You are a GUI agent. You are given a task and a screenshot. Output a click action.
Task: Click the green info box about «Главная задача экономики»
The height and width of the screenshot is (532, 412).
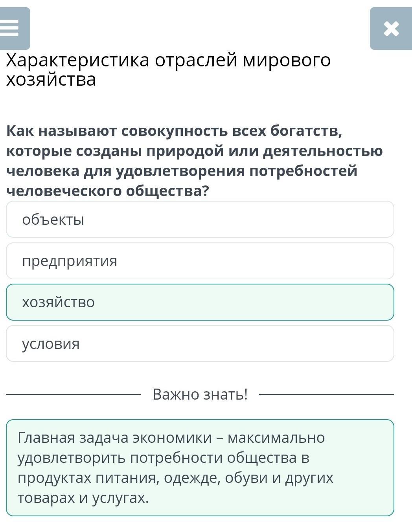click(x=200, y=468)
